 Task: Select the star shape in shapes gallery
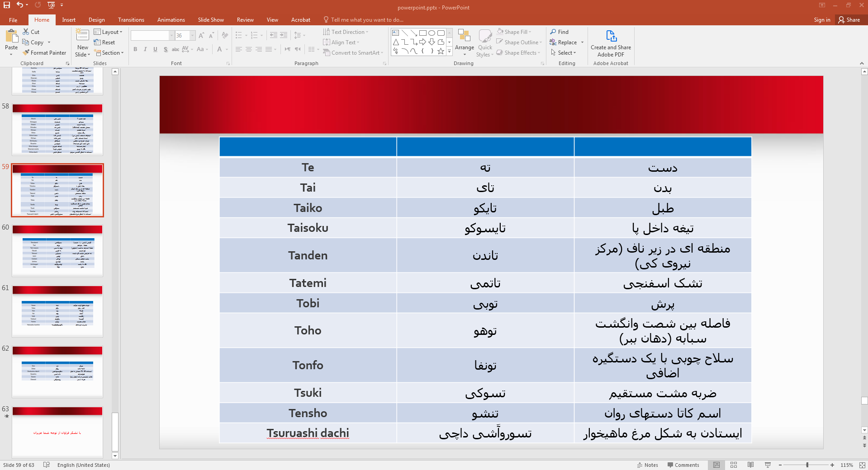[441, 52]
